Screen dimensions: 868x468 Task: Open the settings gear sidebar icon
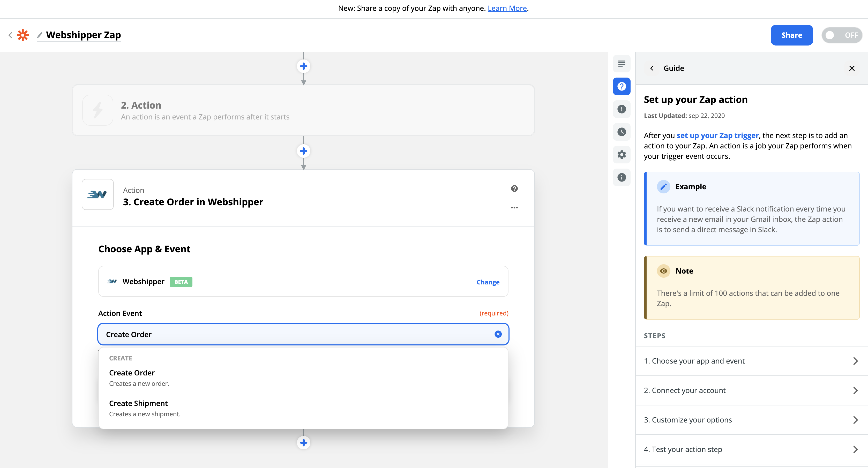[x=622, y=155]
